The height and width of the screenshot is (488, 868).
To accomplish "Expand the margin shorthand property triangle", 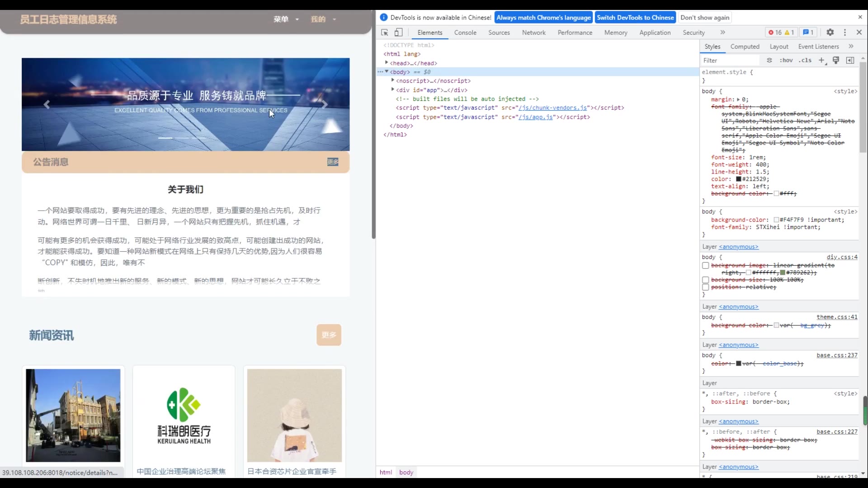I will [x=738, y=99].
